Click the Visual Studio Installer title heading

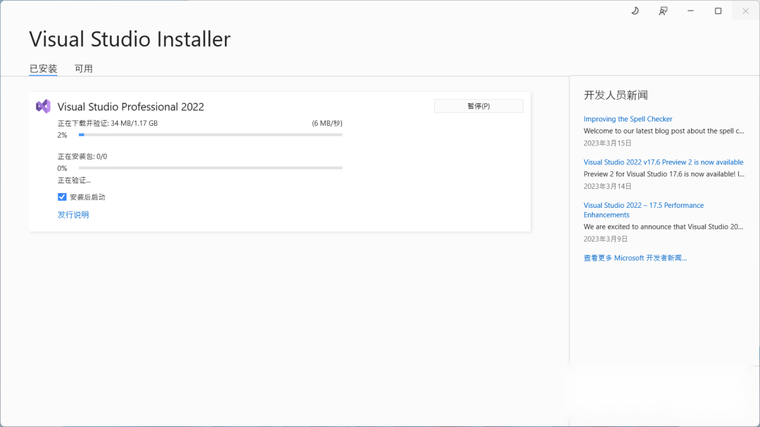130,39
